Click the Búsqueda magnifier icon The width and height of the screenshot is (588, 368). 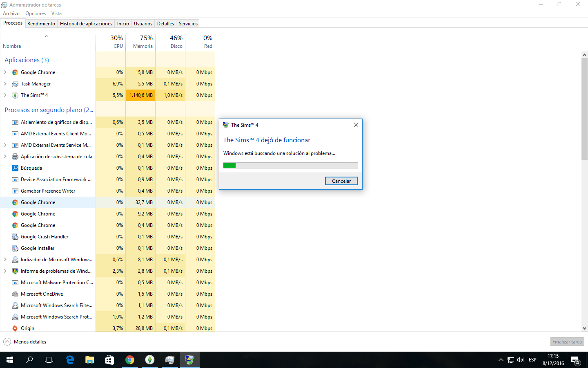click(x=15, y=168)
